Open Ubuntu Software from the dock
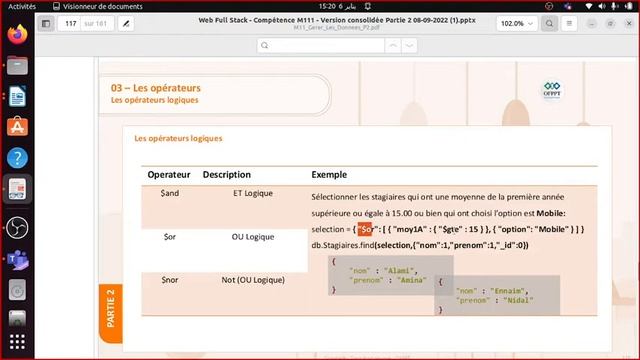 pyautogui.click(x=17, y=127)
